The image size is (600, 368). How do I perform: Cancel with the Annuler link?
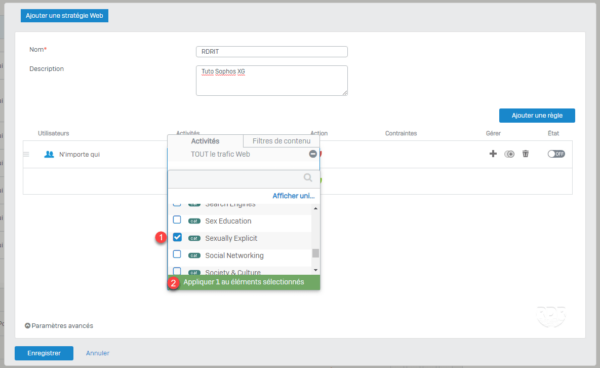[x=98, y=353]
